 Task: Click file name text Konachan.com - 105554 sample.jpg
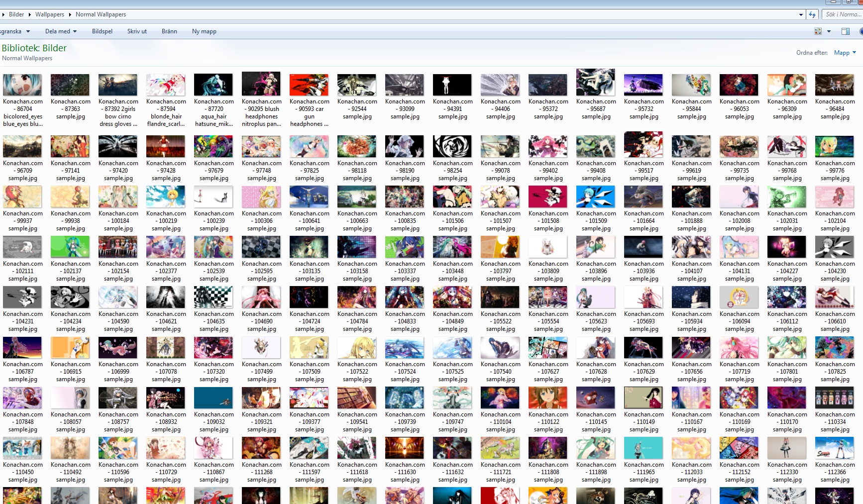pyautogui.click(x=548, y=321)
